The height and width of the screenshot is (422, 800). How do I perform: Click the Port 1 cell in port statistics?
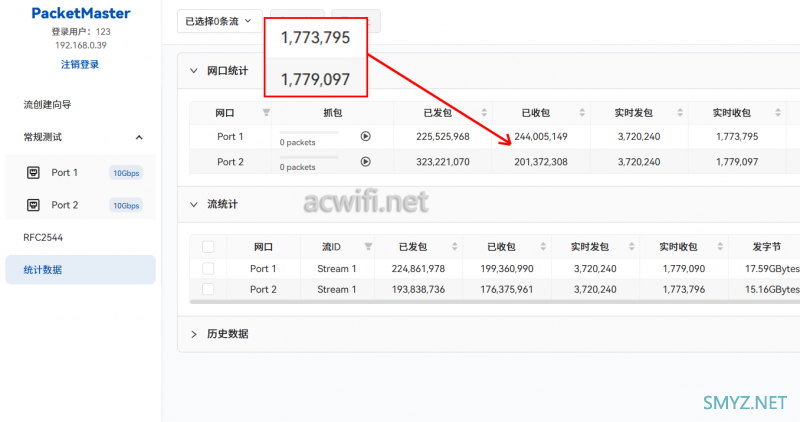230,137
